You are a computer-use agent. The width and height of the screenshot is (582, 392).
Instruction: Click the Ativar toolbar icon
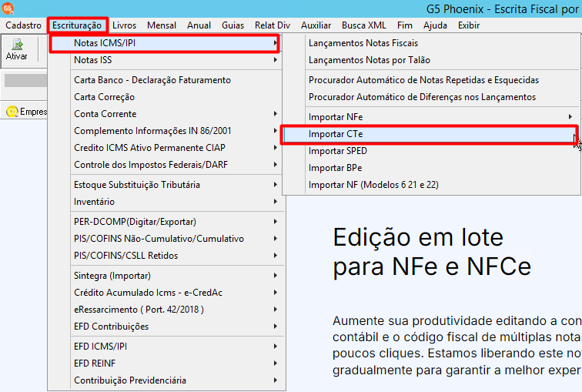point(17,50)
